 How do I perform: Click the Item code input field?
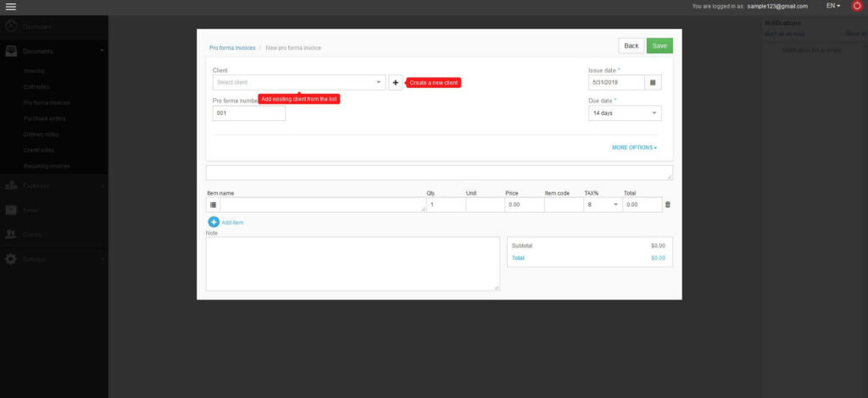(x=564, y=205)
